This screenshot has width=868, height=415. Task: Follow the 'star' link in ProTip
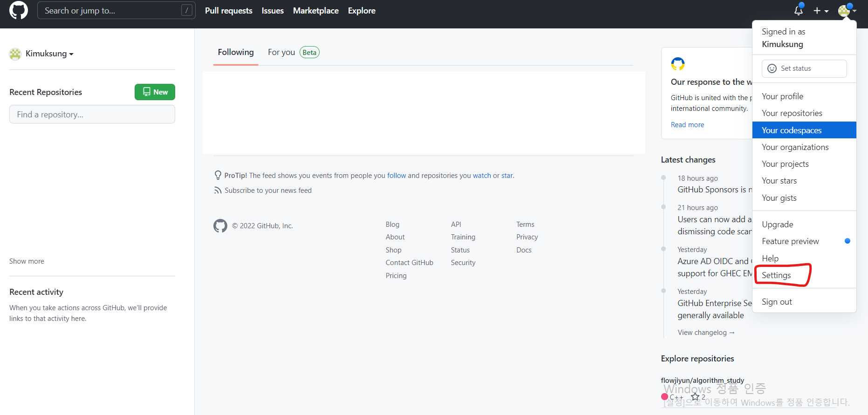click(507, 176)
